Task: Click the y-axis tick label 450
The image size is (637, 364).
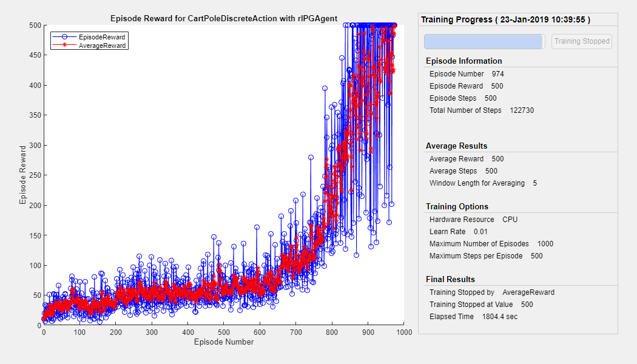Action: (x=35, y=55)
